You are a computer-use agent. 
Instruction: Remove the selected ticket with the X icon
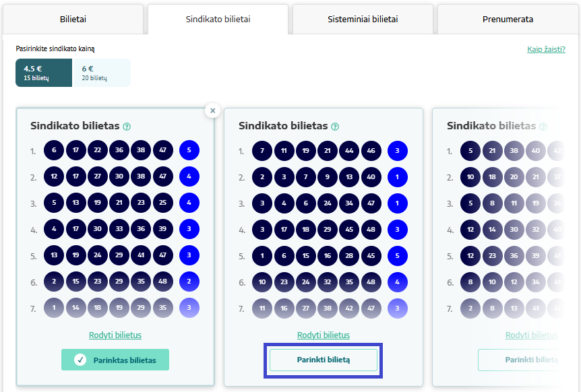click(x=213, y=110)
